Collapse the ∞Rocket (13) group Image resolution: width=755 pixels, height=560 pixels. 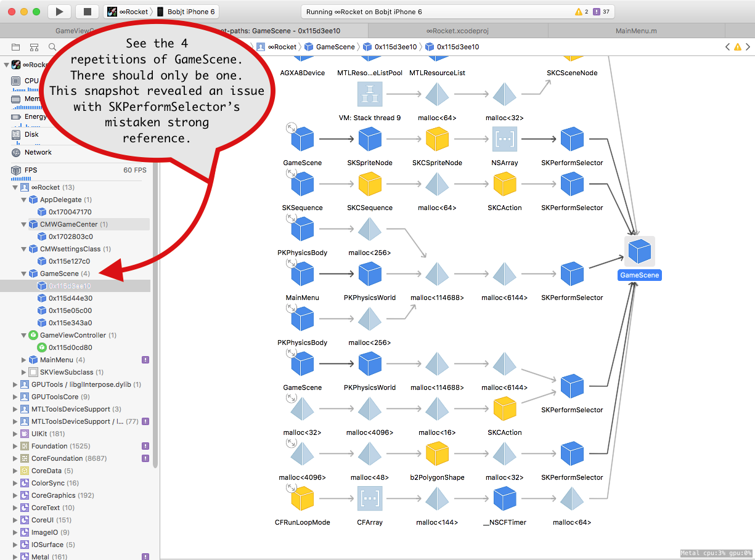(15, 187)
